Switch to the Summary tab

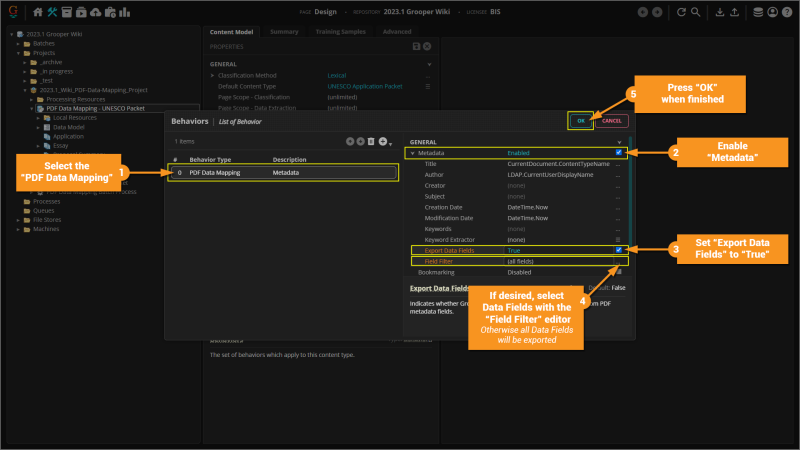pos(284,32)
